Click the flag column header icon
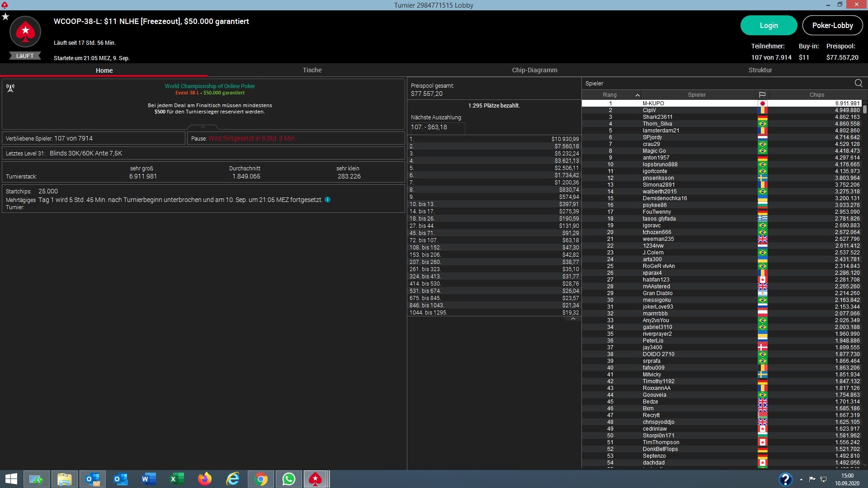Viewport: 868px width, 488px height. click(762, 95)
